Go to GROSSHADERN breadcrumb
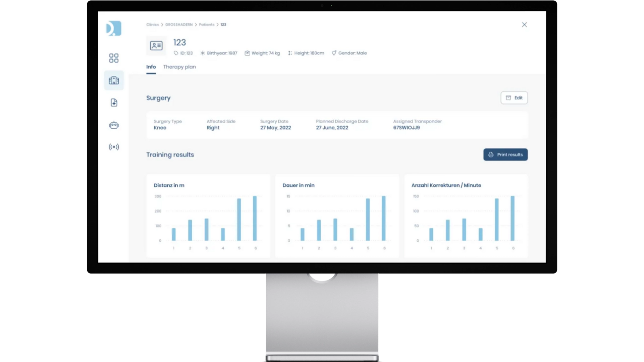644x362 pixels. pyautogui.click(x=179, y=24)
